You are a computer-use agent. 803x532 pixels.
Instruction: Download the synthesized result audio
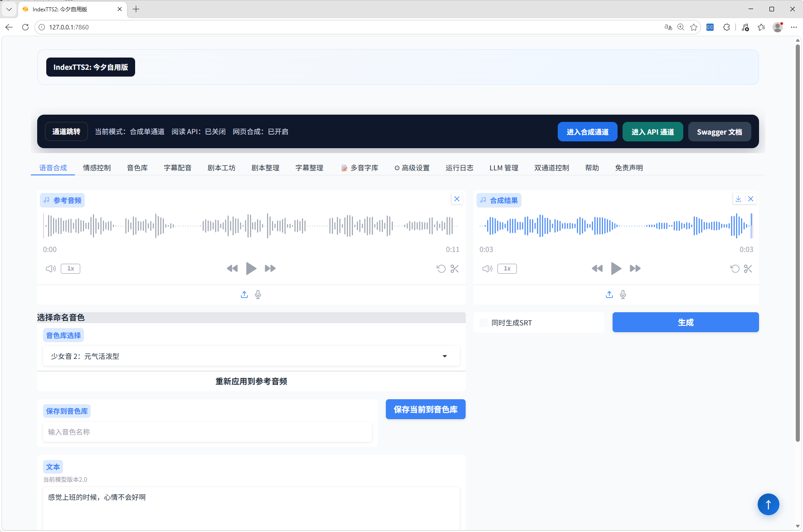(739, 199)
